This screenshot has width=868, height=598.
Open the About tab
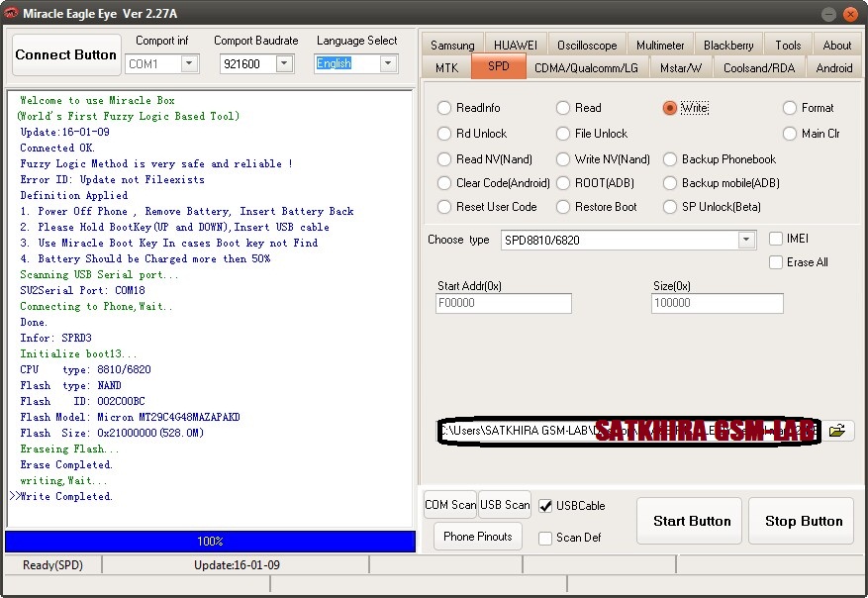click(x=837, y=45)
